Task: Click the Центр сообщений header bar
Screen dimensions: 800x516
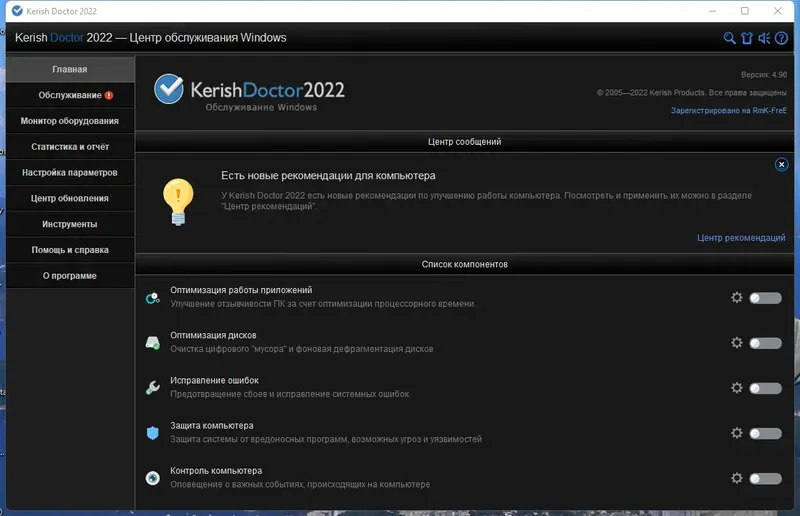Action: tap(464, 142)
